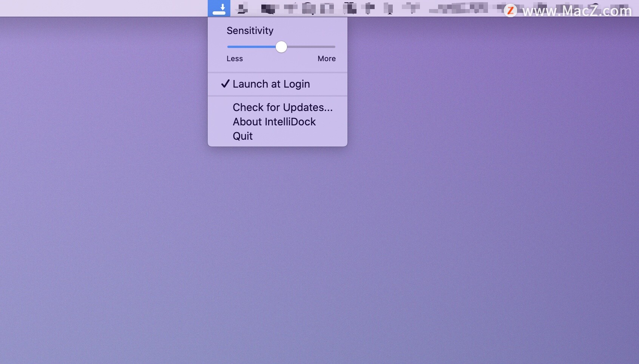The image size is (639, 364).
Task: Click the Sensitivity slider knob
Action: (281, 47)
